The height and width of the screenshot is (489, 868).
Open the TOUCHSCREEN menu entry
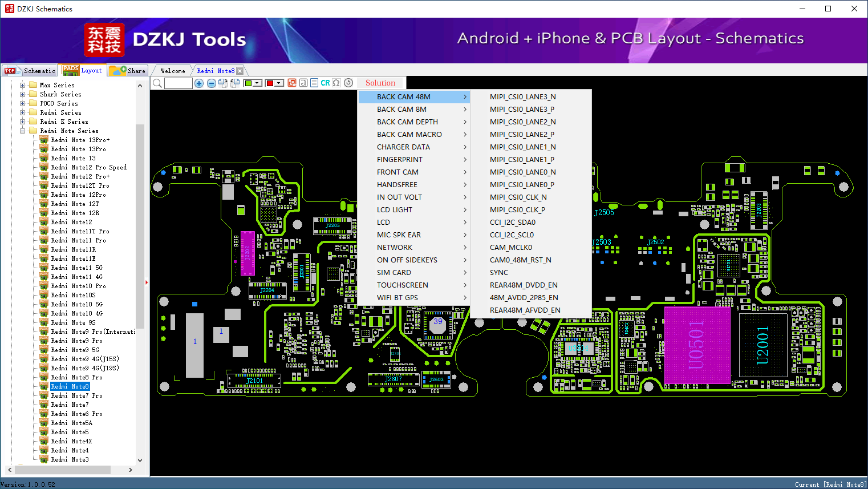tap(413, 285)
